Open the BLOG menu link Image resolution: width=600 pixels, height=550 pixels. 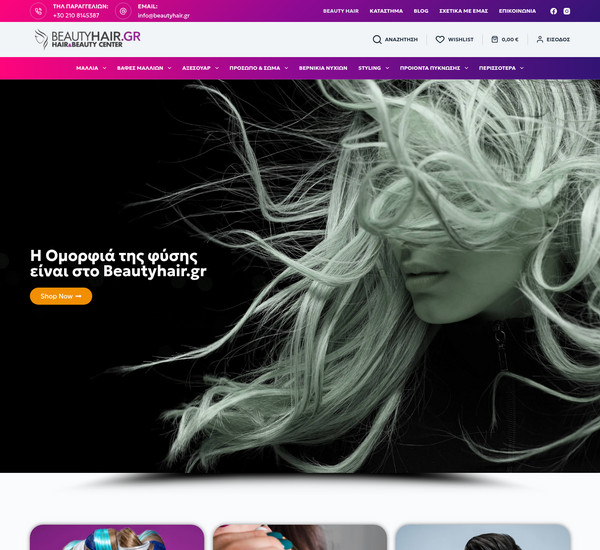[x=421, y=11]
